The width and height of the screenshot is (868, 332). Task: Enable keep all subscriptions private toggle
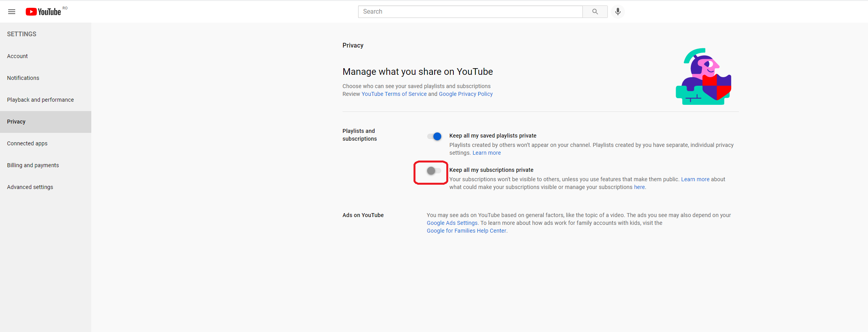point(434,171)
